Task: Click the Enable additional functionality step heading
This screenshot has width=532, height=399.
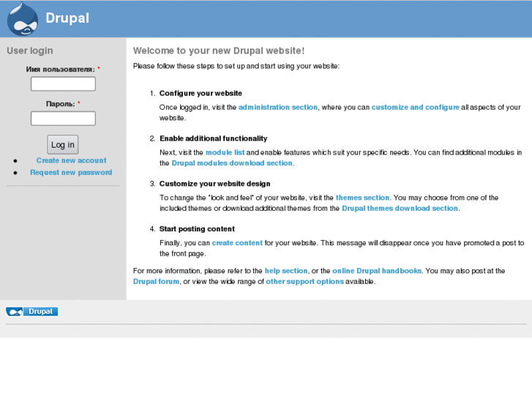Action: coord(214,138)
